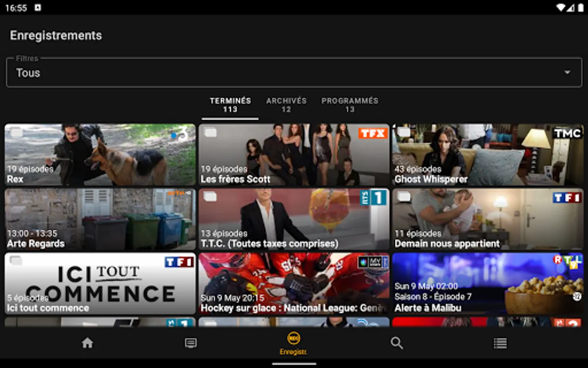
Task: Click the 'Saison 8 - Épisode 7' text
Action: 433,297
